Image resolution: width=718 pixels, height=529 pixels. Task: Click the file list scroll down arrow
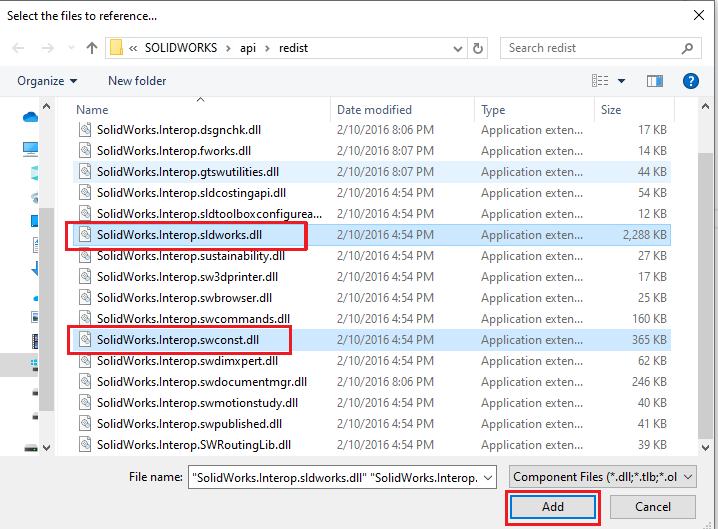[705, 447]
